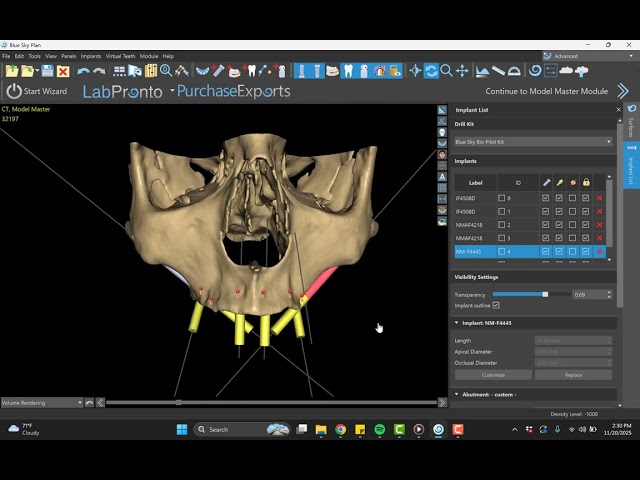Click the Save icon in the toolbar
Viewport: 640px width, 480px height.
tap(48, 71)
